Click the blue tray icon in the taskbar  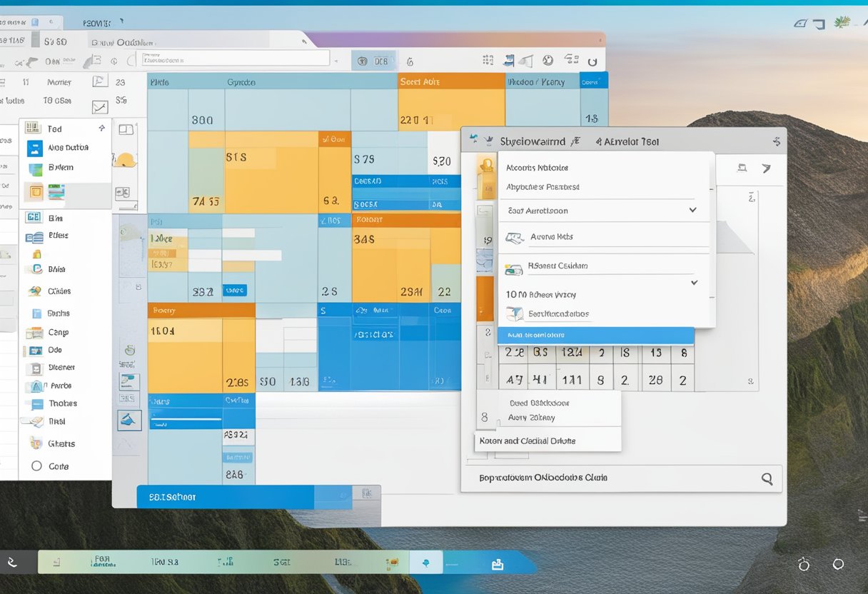498,564
